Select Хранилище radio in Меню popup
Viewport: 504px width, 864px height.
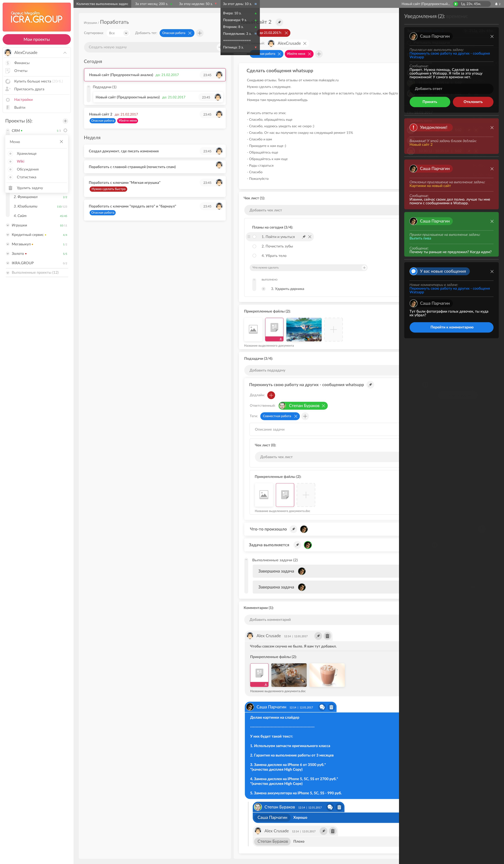click(x=10, y=154)
